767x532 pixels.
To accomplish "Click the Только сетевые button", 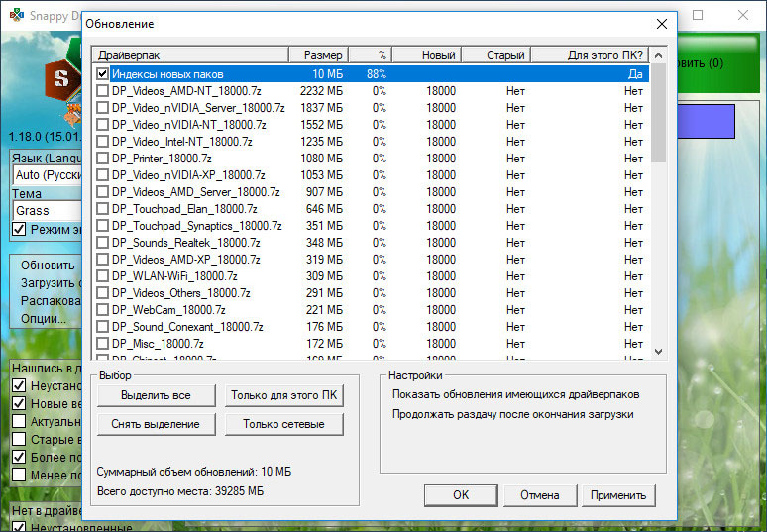I will click(x=283, y=424).
